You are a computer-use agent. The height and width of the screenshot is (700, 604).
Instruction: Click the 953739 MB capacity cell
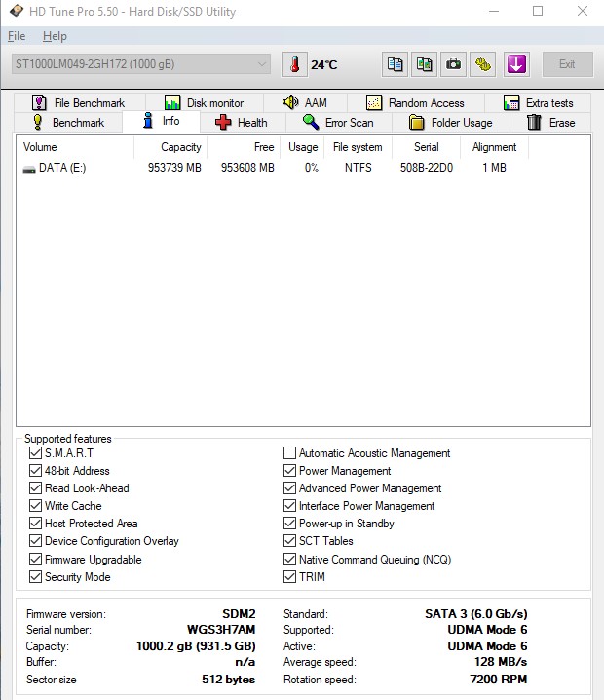tap(174, 168)
